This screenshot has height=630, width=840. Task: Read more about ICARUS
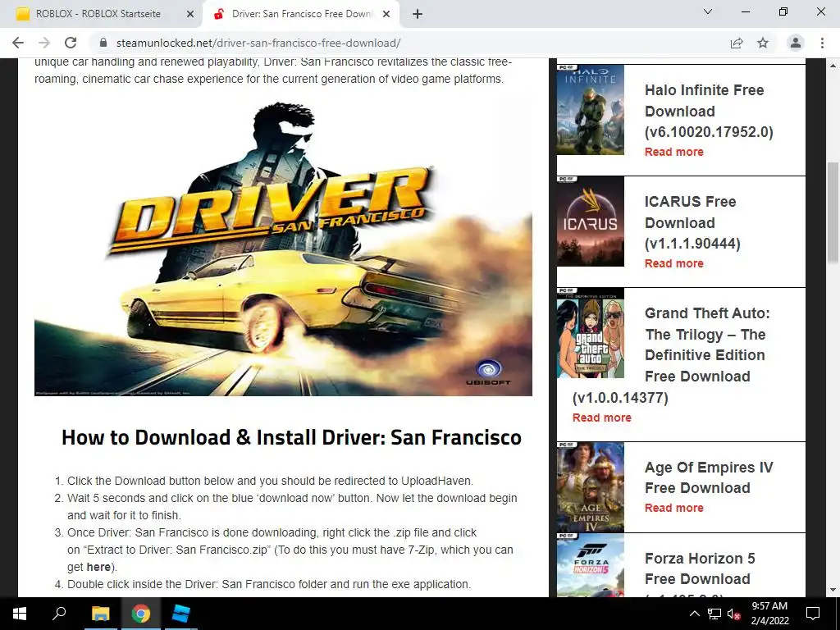click(x=674, y=263)
